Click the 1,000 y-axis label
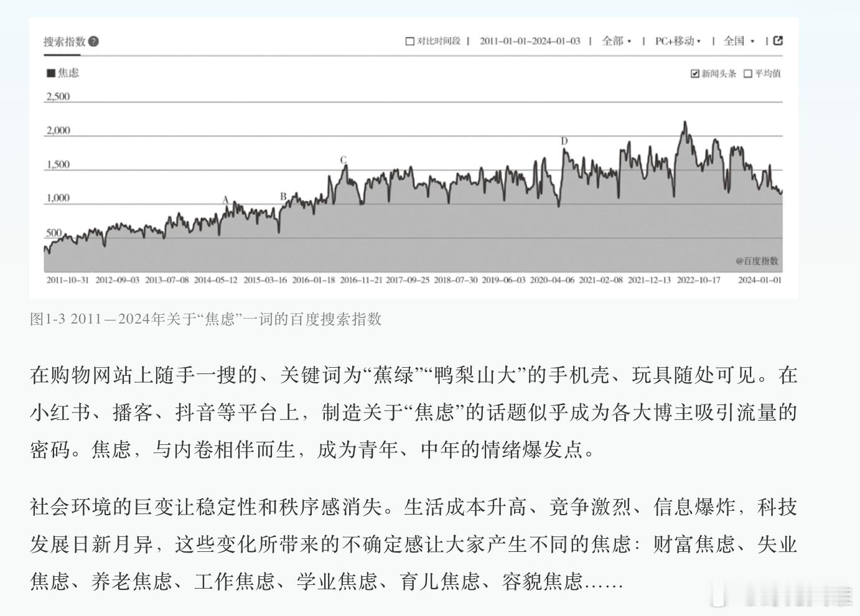The width and height of the screenshot is (860, 616). (x=58, y=198)
